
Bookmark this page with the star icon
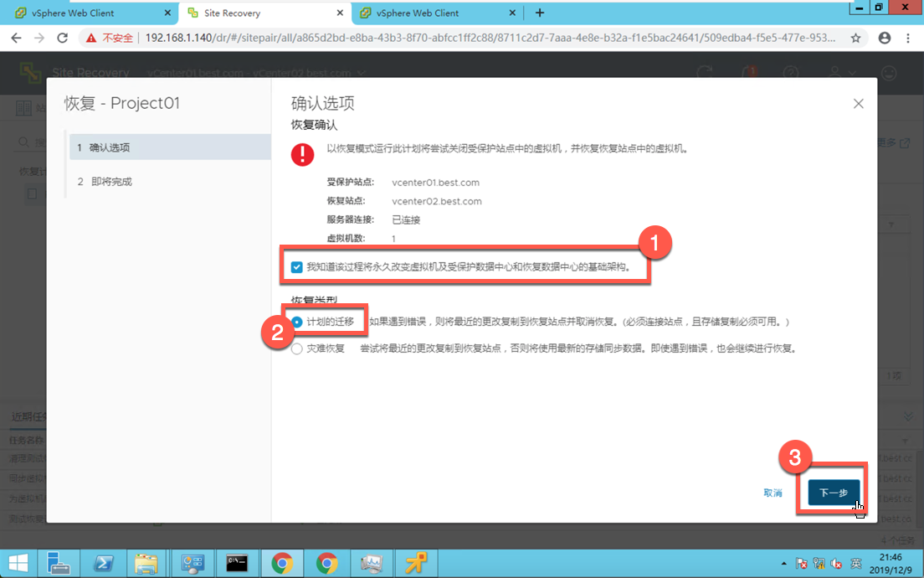(x=855, y=38)
